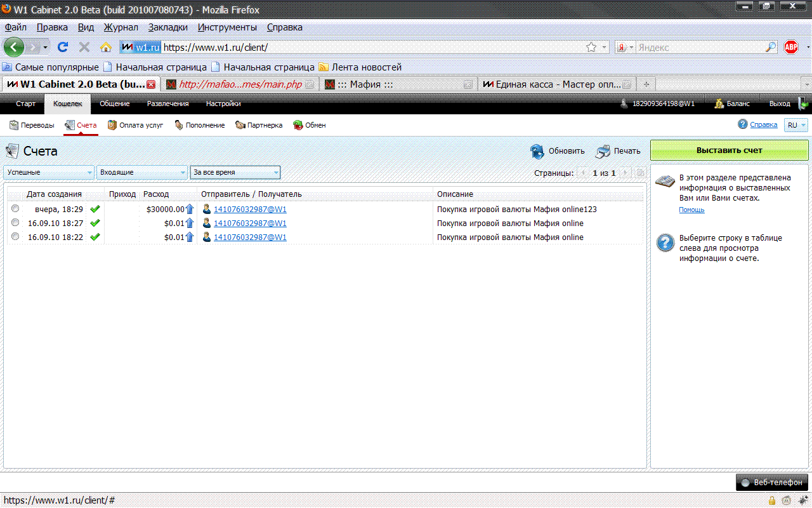Follow the Помощь link in the sidebar
Screen dimensions: 812x508
pos(691,210)
